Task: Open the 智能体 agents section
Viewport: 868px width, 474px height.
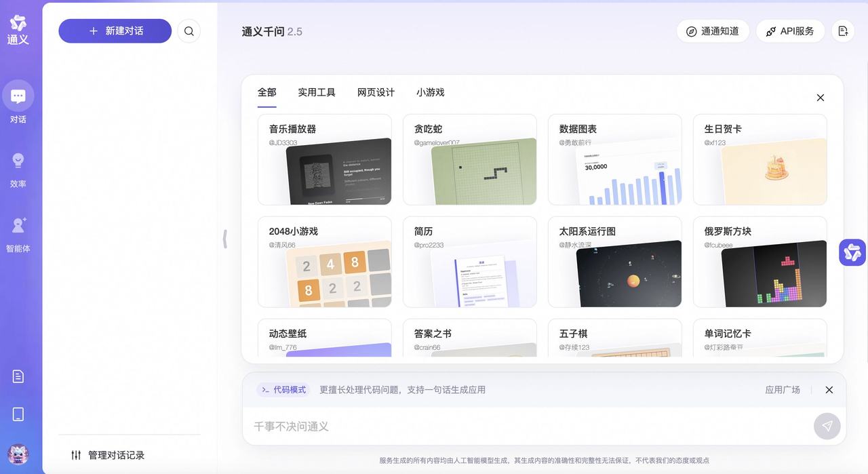Action: coord(18,233)
